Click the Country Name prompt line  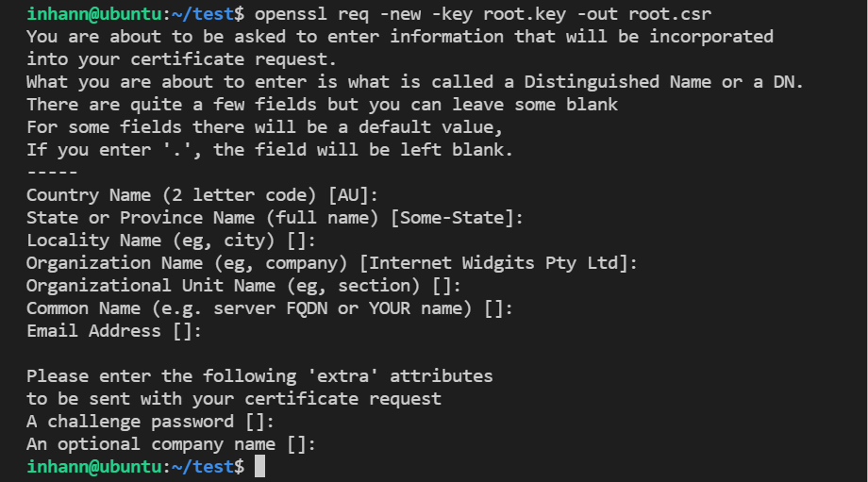(x=202, y=195)
